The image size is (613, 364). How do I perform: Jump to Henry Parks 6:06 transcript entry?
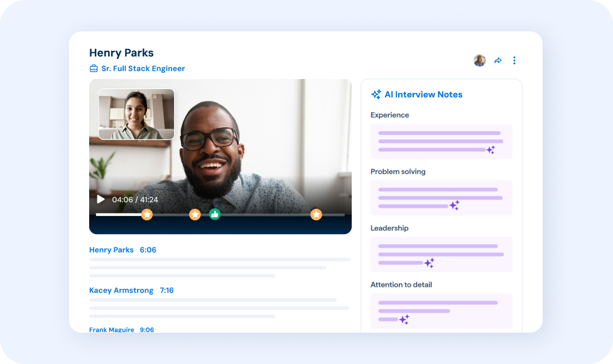[122, 250]
